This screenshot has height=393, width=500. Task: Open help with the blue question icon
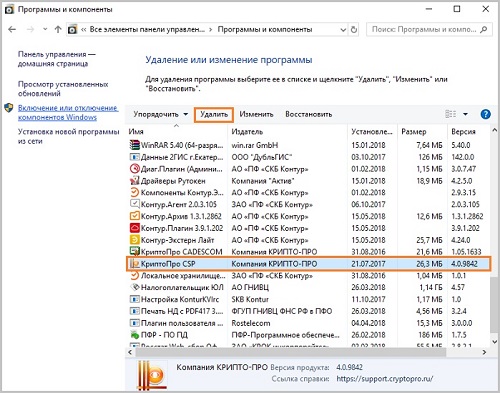click(485, 114)
